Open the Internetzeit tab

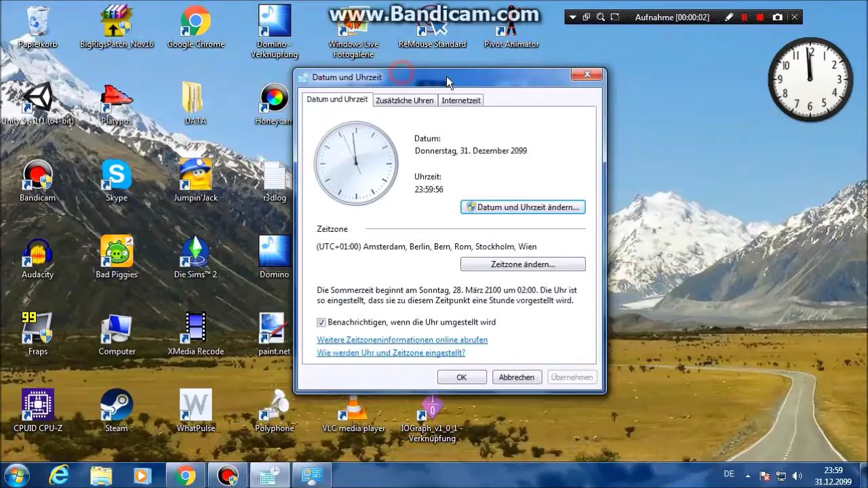[461, 100]
